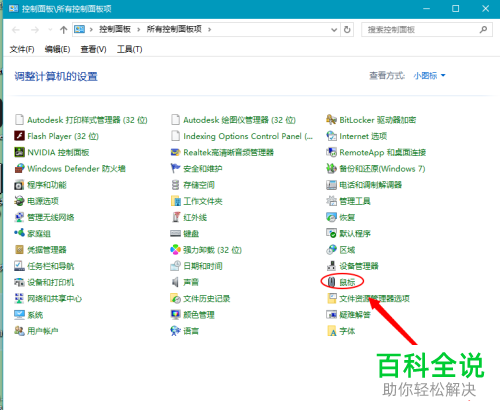The image size is (500, 410).
Task: Expand the chevron after 控制面板 breadcrumb
Action: pyautogui.click(x=139, y=30)
